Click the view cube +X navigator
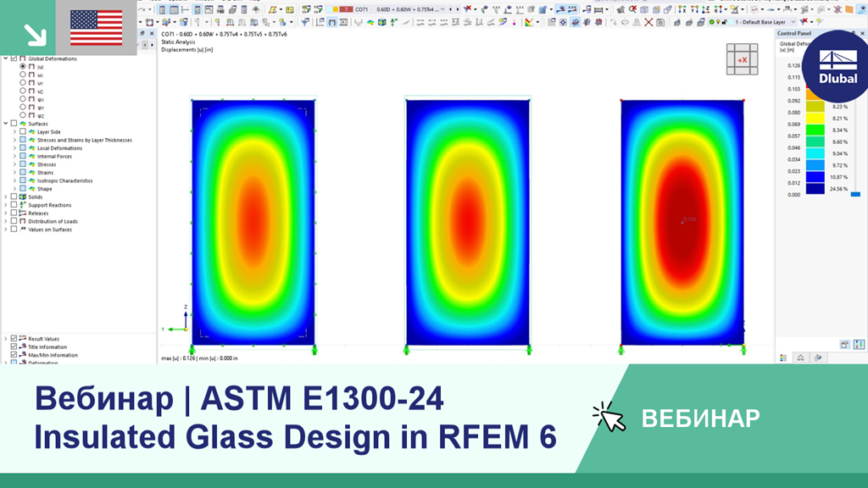Viewport: 868px width, 488px height. [742, 59]
